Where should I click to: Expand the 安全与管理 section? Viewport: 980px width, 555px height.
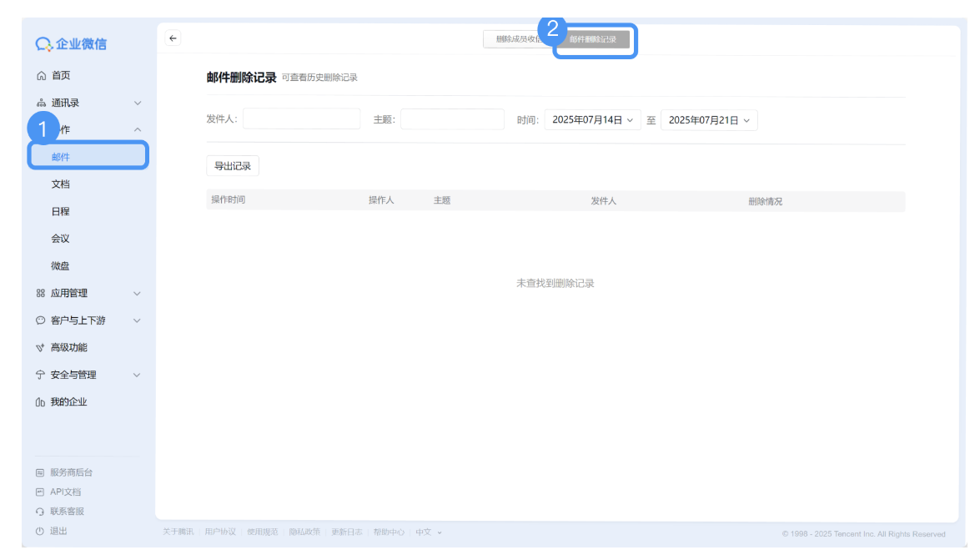point(138,375)
